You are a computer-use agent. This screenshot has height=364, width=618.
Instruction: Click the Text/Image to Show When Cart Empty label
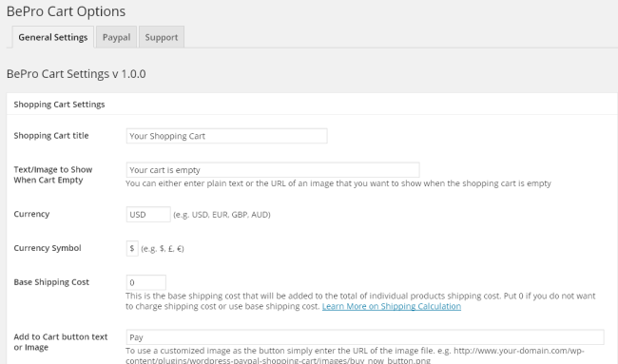(53, 175)
